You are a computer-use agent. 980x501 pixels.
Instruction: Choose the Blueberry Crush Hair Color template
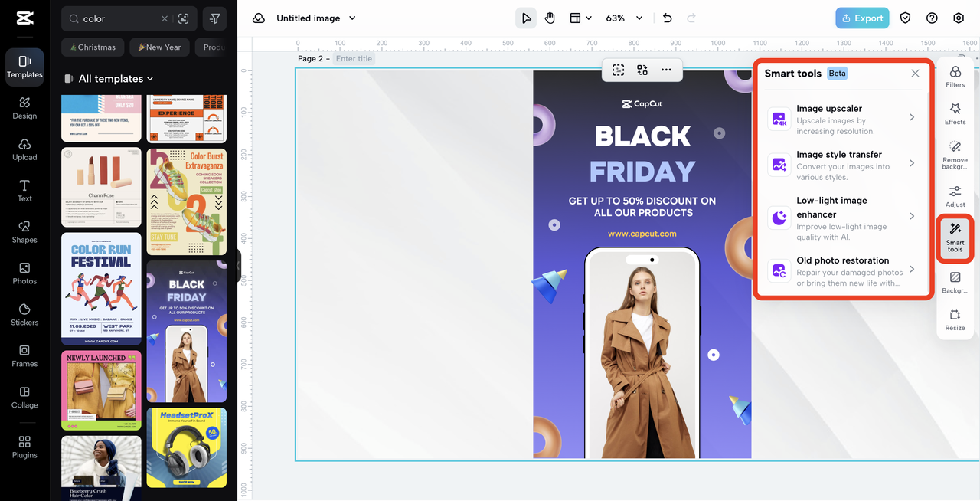[x=101, y=468]
